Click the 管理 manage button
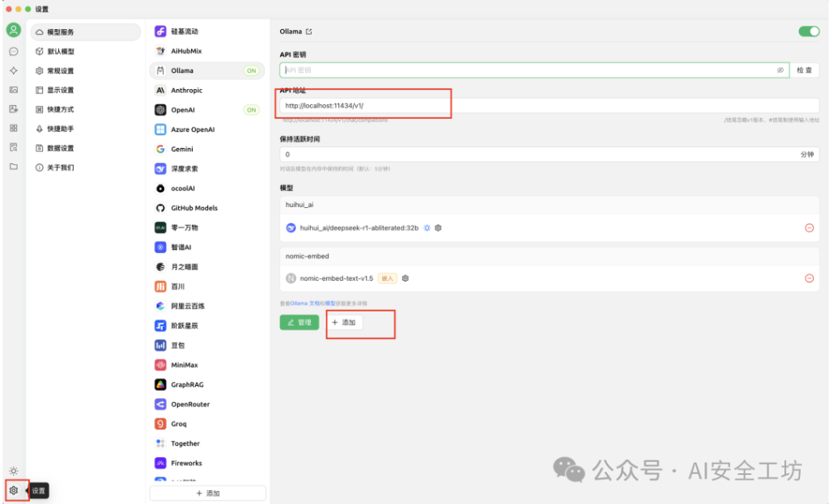 [299, 323]
